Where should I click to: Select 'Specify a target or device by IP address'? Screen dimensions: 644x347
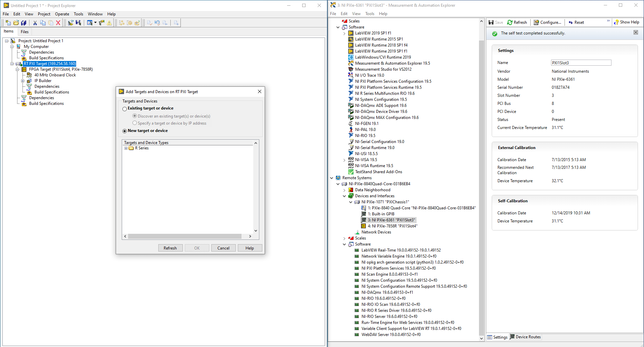(135, 123)
